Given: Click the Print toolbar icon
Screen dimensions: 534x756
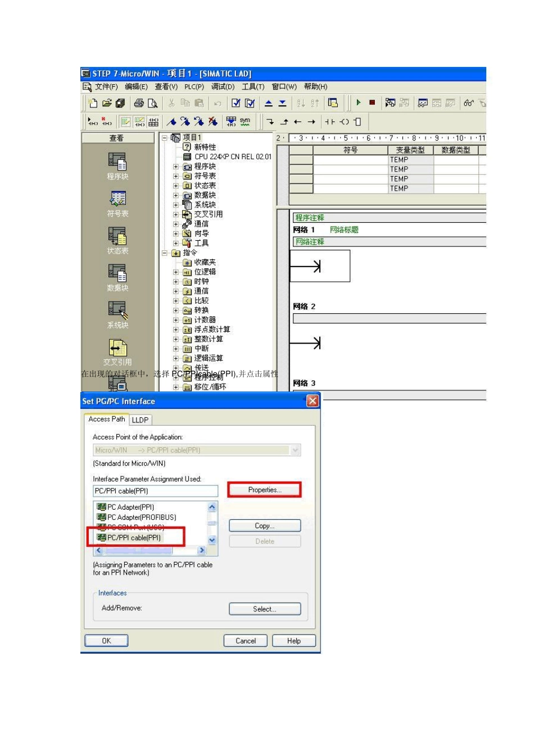Looking at the screenshot, I should (139, 103).
